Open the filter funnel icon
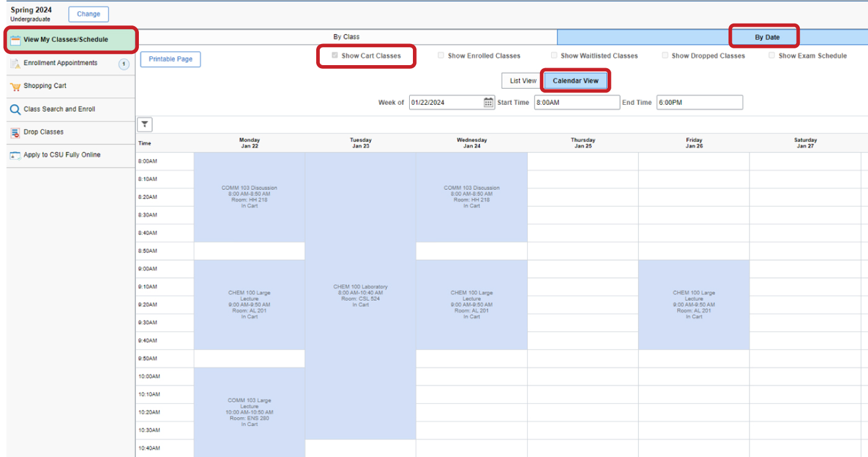 (144, 125)
